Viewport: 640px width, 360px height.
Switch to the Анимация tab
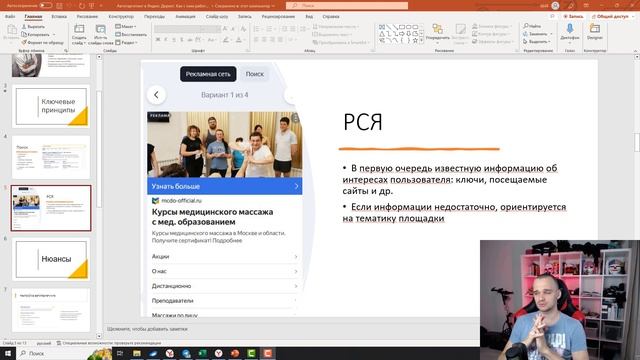pos(185,17)
